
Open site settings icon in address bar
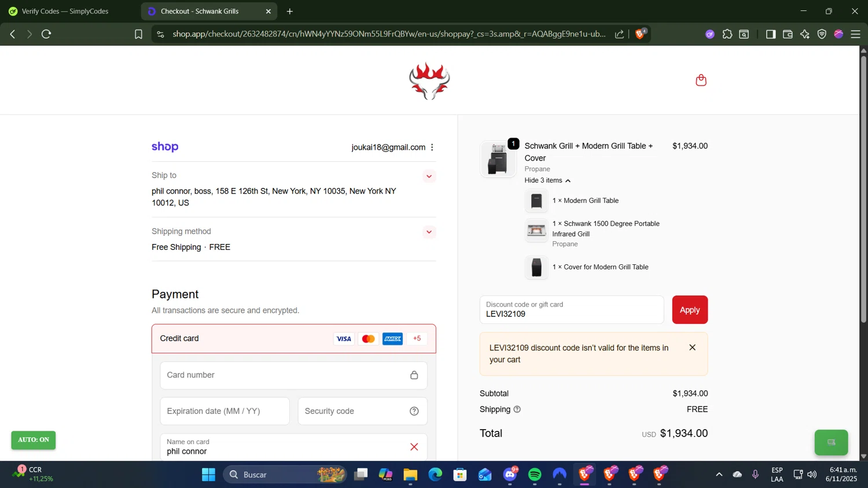[160, 34]
